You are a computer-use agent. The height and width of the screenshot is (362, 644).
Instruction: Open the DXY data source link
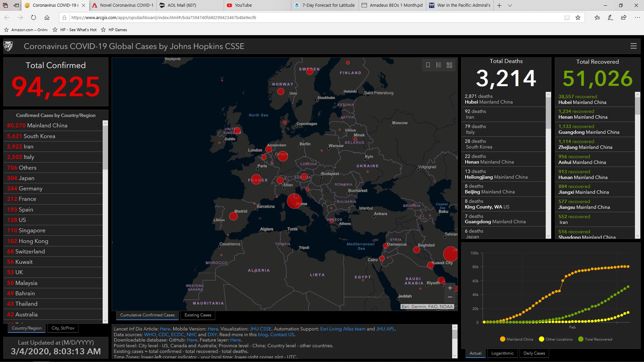(212, 335)
